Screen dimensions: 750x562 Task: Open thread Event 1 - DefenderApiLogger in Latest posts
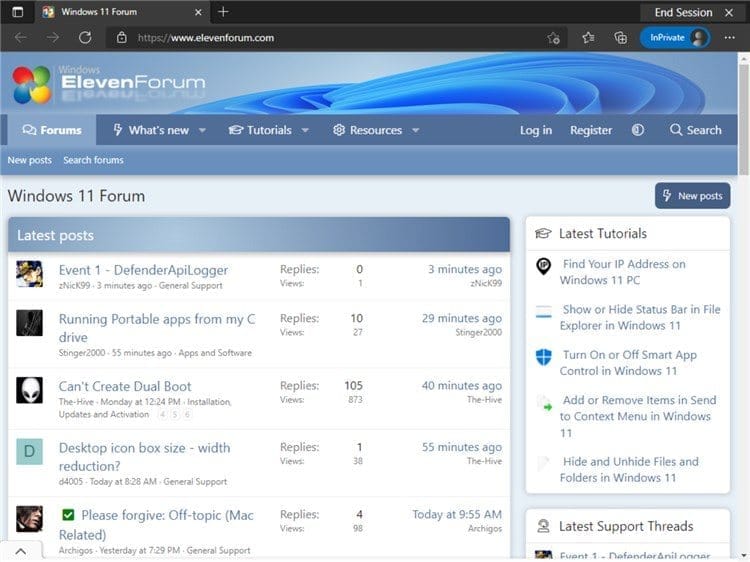[x=143, y=270]
